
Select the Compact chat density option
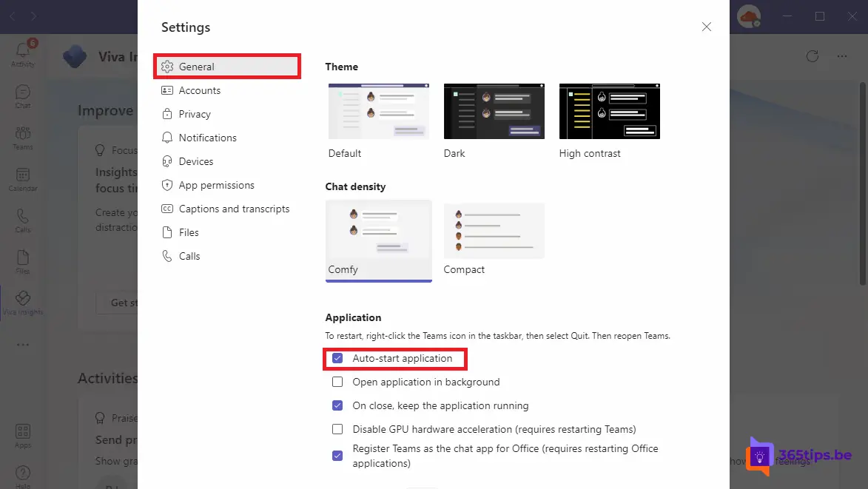point(494,230)
